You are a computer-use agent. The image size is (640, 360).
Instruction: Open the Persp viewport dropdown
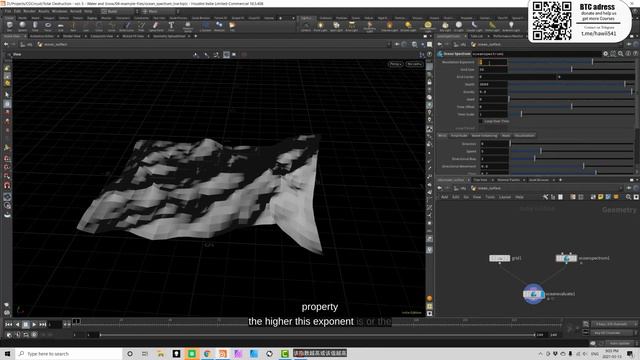[x=395, y=64]
